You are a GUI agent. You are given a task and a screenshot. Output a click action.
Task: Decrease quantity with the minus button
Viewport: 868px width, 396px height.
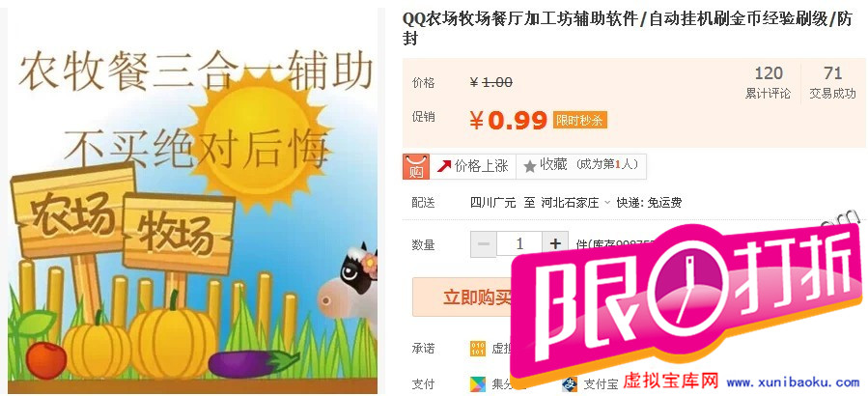pyautogui.click(x=484, y=244)
